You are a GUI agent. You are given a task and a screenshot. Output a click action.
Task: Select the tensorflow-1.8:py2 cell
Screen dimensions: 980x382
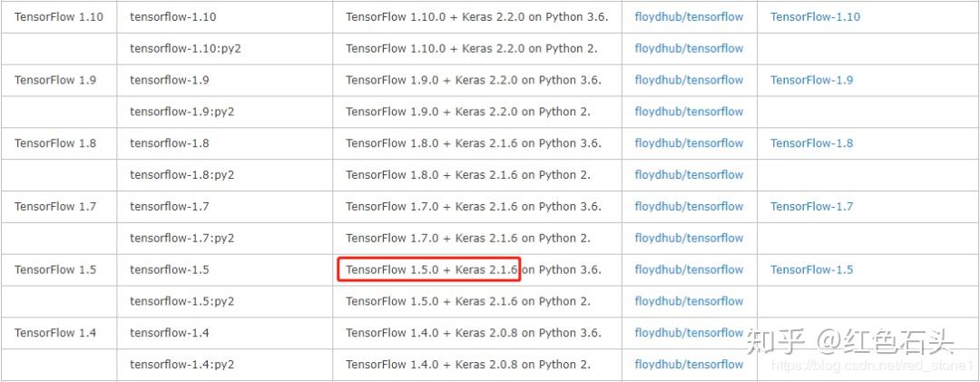click(181, 175)
